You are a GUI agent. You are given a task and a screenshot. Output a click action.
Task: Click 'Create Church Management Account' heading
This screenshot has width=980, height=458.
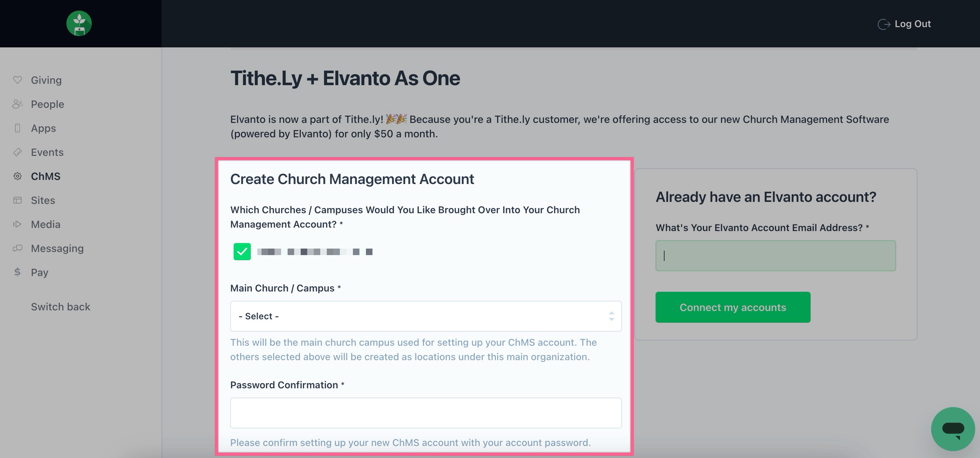coord(352,179)
